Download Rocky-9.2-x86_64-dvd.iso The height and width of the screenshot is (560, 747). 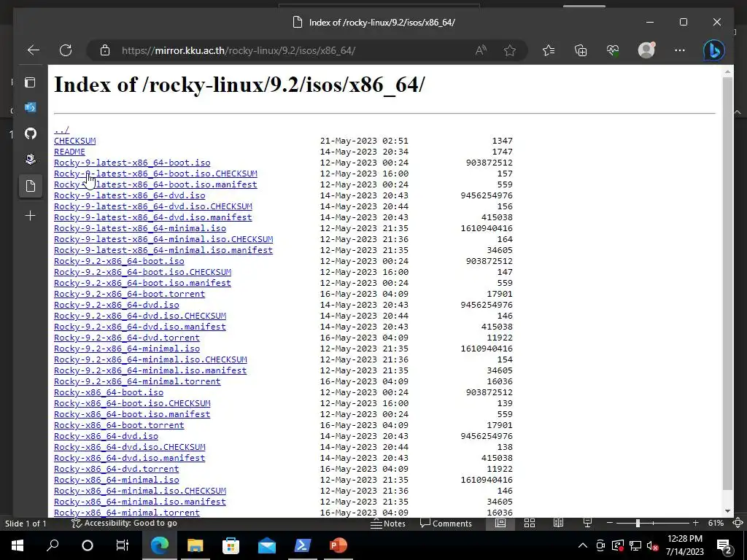click(x=117, y=305)
